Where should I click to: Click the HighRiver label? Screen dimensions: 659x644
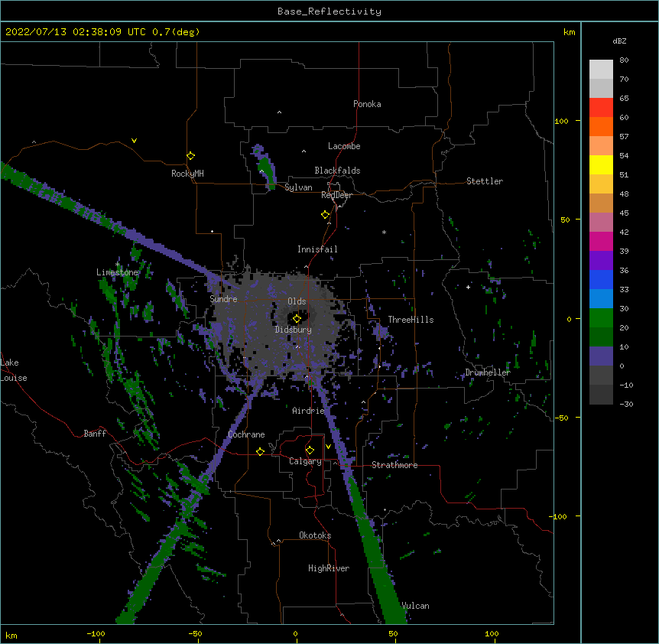329,568
